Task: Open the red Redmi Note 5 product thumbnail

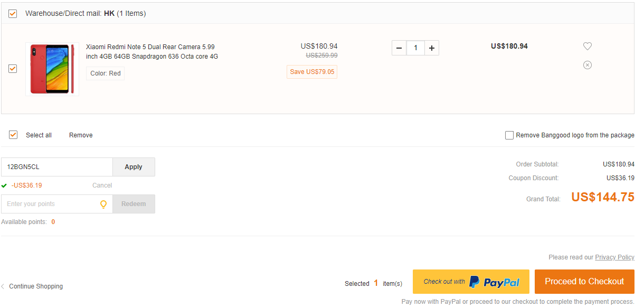Action: coord(52,69)
